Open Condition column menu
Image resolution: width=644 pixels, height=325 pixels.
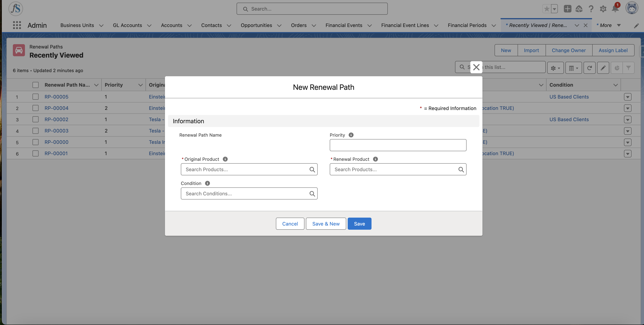(615, 85)
